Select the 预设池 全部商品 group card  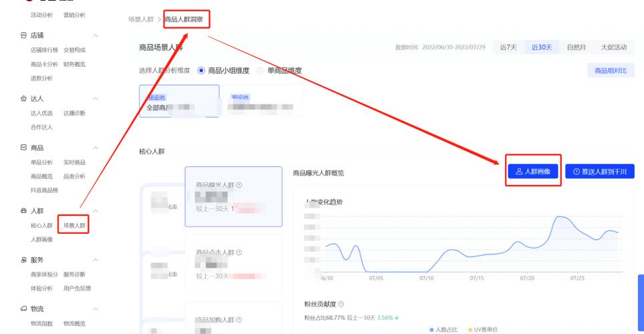pyautogui.click(x=179, y=101)
